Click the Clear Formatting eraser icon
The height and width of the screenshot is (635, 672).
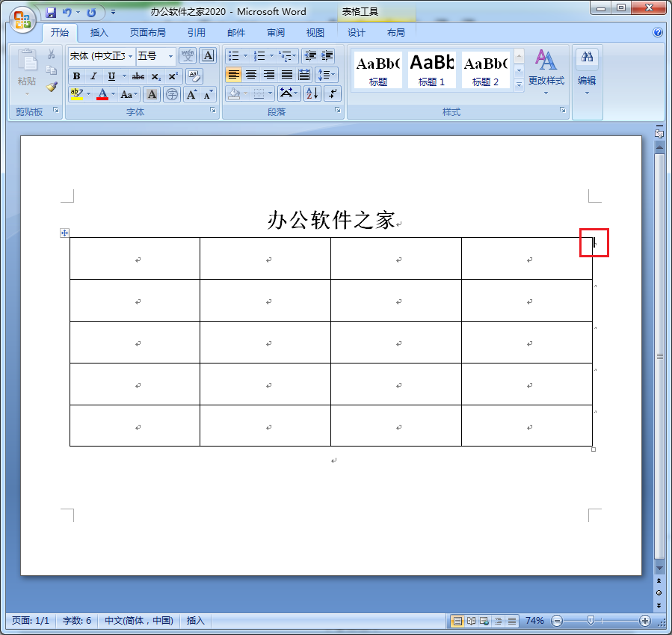194,76
